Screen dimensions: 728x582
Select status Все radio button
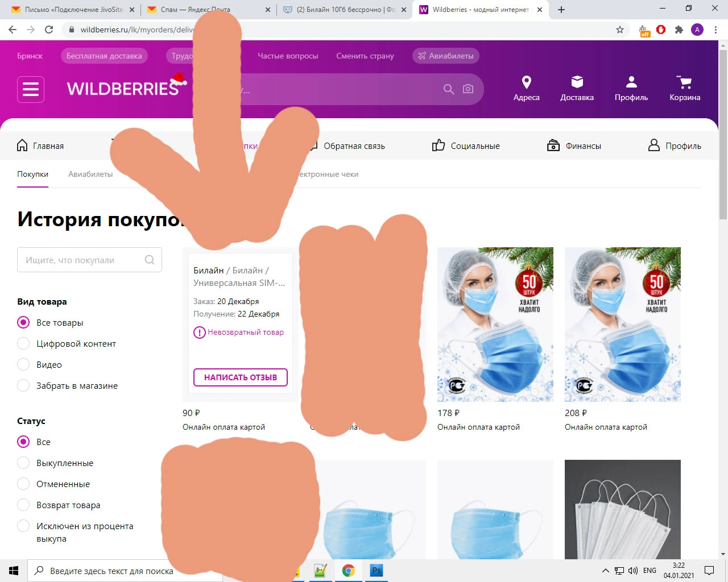[x=23, y=442]
